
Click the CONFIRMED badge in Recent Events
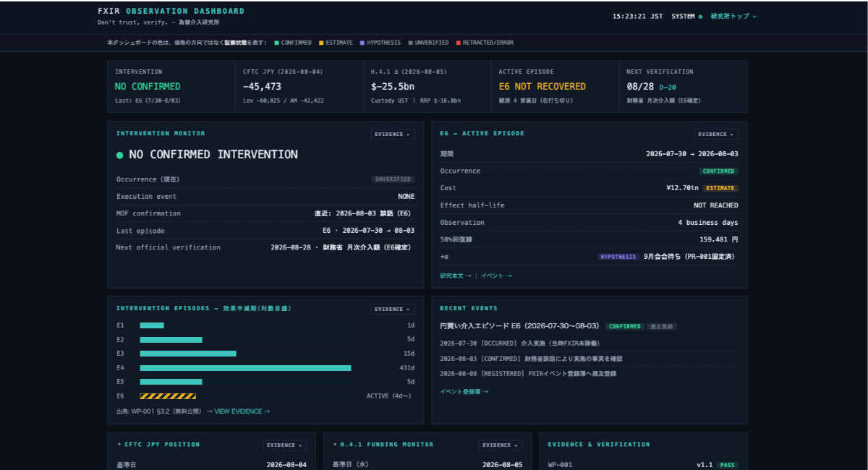[625, 326]
